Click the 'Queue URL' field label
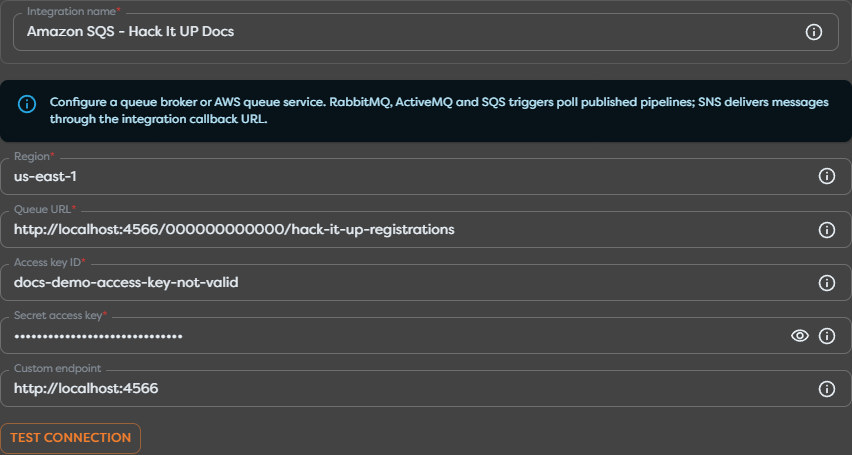 (x=45, y=209)
